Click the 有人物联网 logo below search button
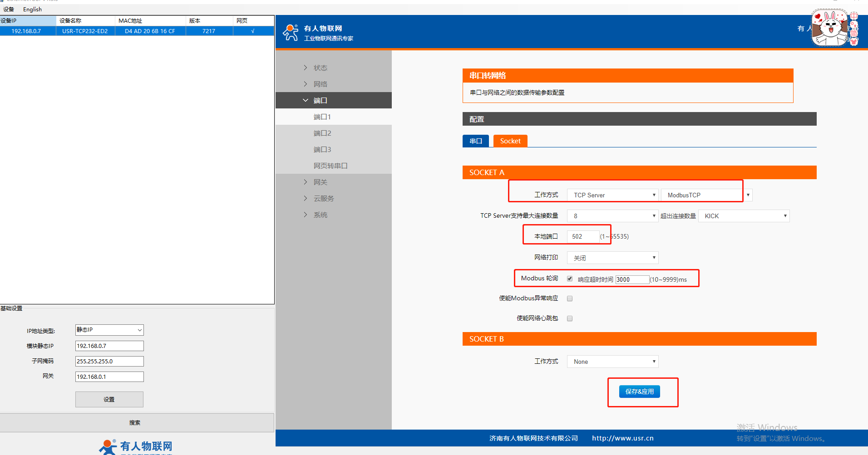The image size is (868, 455). click(x=136, y=446)
